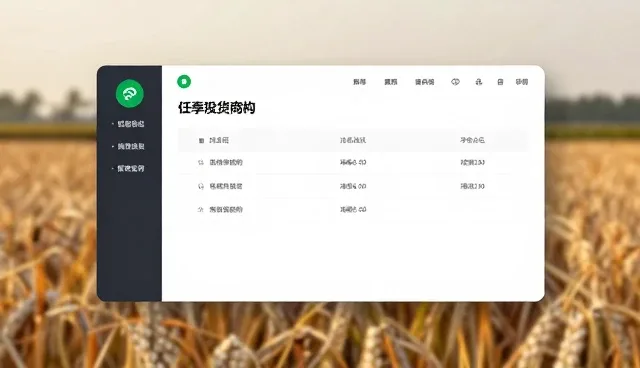Select the first item in the dark sidebar menu
This screenshot has height=368, width=640.
pos(131,124)
